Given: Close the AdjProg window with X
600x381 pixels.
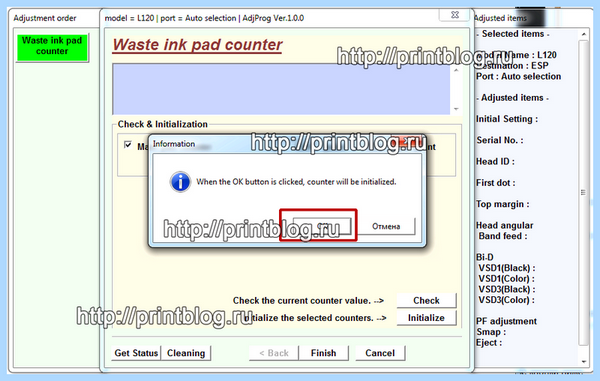Looking at the screenshot, I should click(455, 15).
